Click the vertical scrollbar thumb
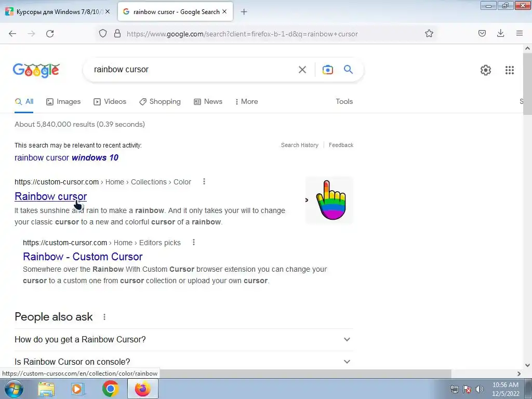Viewport: 532px width, 399px height. [x=527, y=84]
